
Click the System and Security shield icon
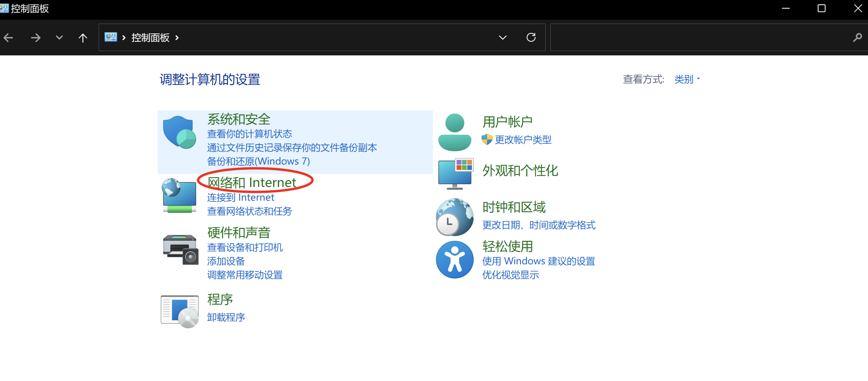tap(180, 132)
